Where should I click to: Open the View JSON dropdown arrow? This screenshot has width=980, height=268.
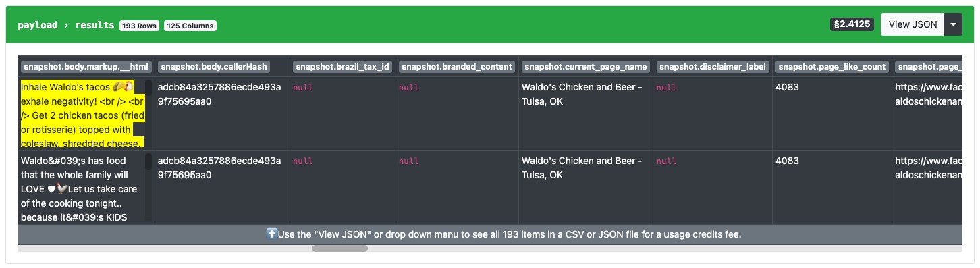tap(953, 24)
